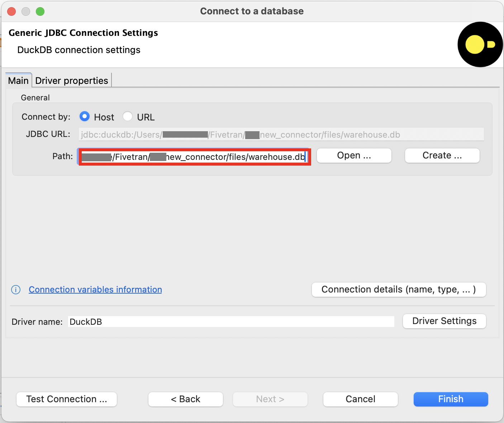Click the info icon beside connection variables
The image size is (504, 423).
[16, 290]
